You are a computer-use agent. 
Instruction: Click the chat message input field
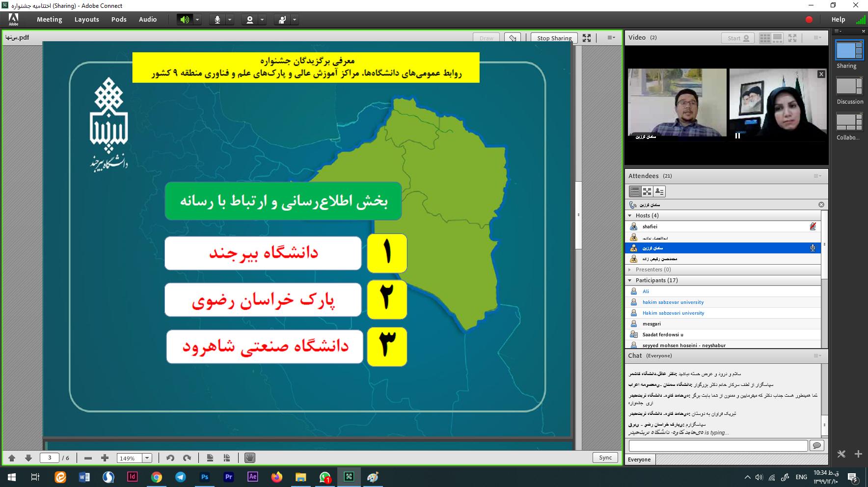tap(718, 445)
